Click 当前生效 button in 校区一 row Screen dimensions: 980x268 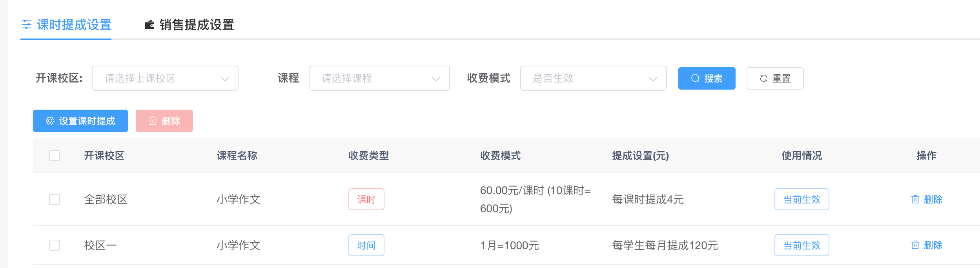802,245
